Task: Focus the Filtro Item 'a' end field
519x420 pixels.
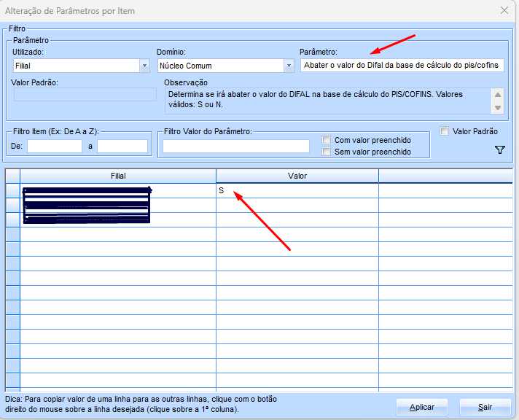Action: point(122,146)
